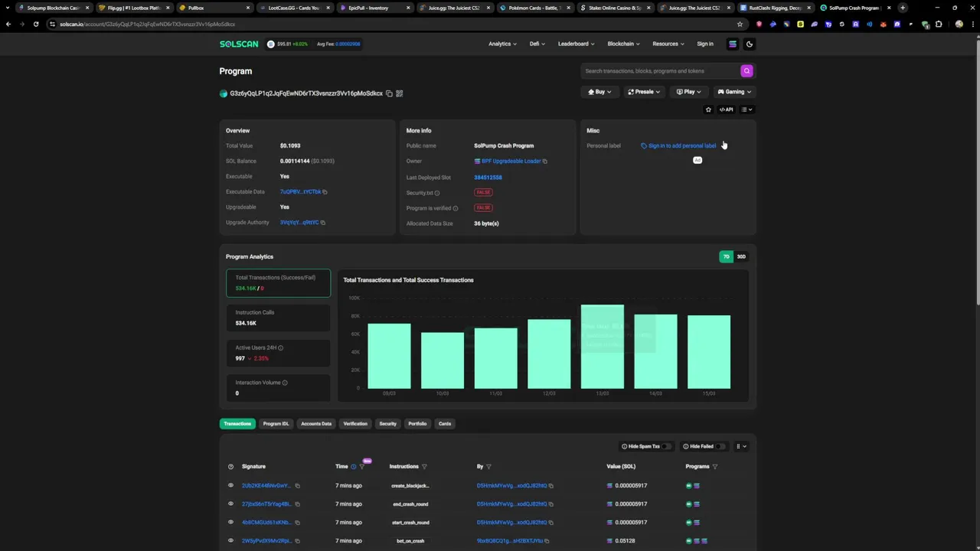This screenshot has height=551, width=980.
Task: Switch to the Portfolio tab
Action: coord(417,424)
